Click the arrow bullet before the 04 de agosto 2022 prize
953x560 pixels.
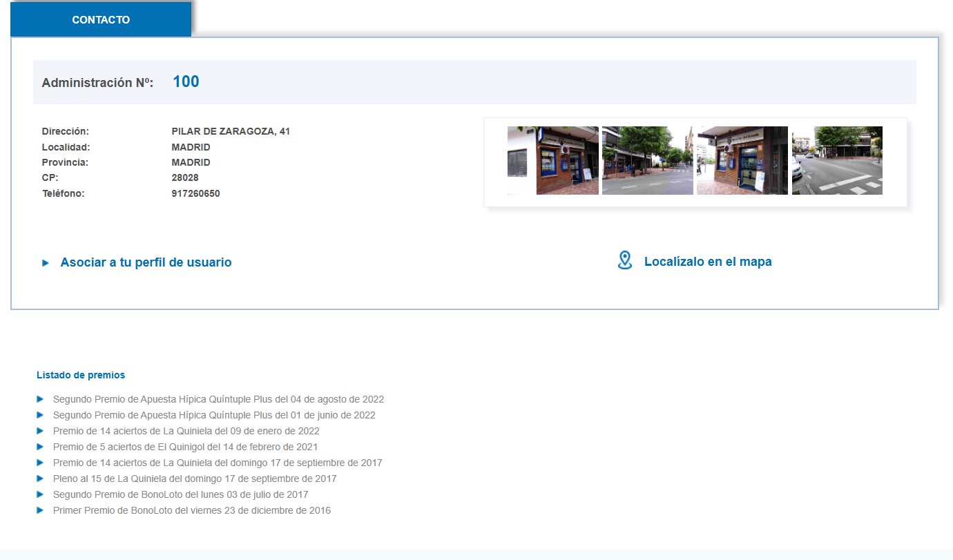pos(40,399)
